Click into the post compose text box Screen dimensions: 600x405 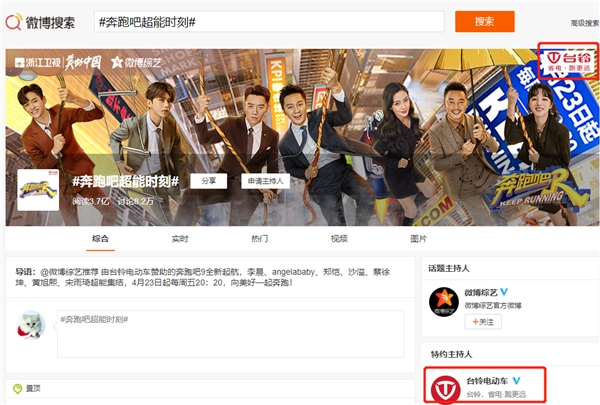pyautogui.click(x=230, y=334)
